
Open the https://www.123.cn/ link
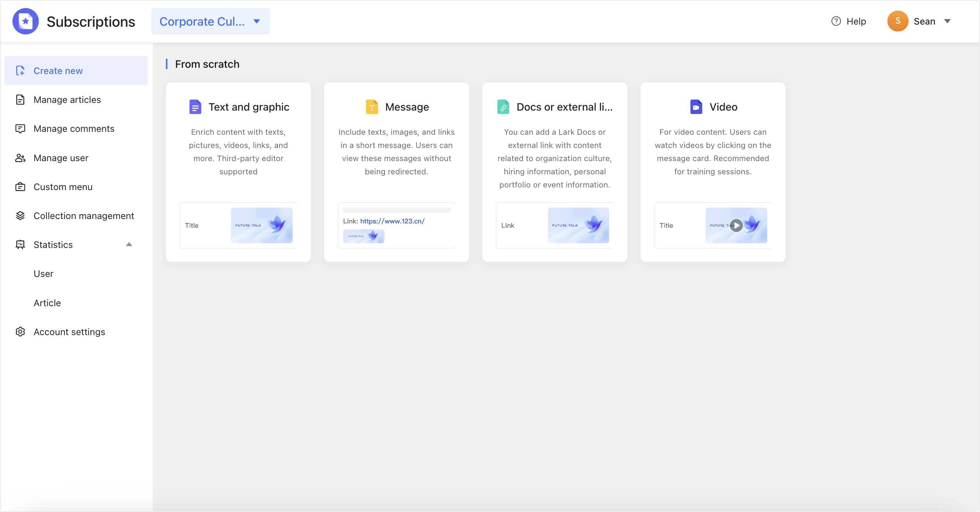click(x=392, y=221)
